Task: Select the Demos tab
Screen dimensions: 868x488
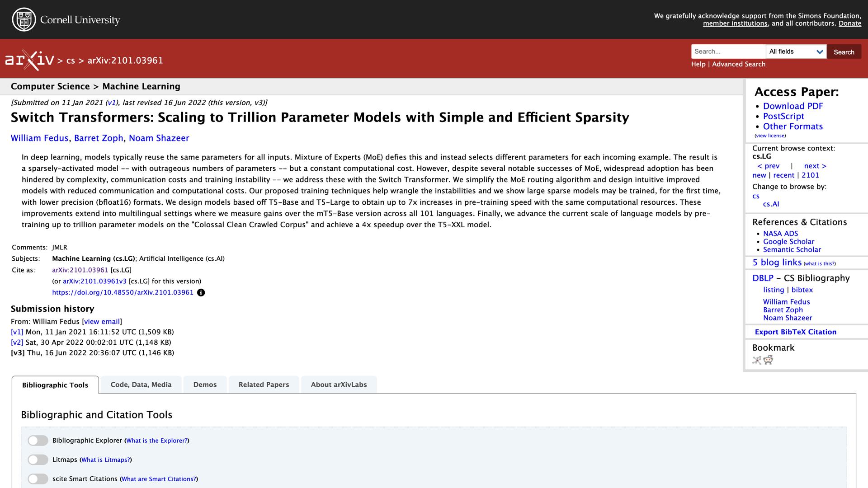Action: tap(205, 385)
